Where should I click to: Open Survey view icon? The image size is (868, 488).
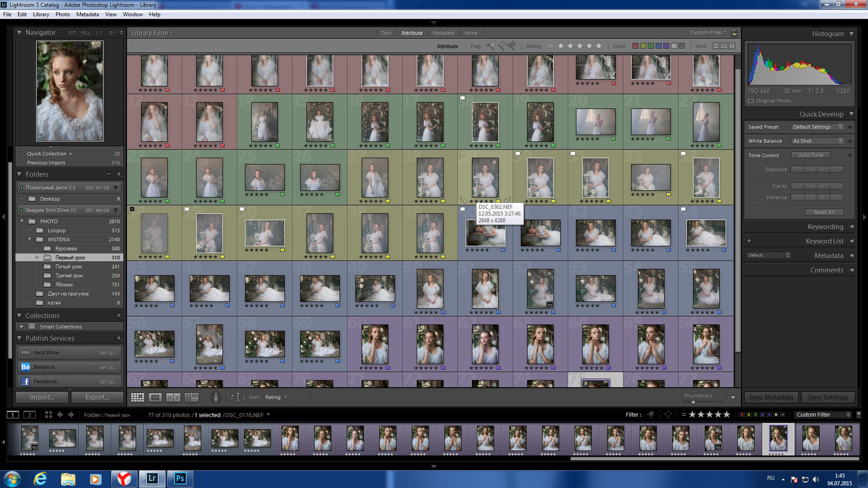click(192, 397)
